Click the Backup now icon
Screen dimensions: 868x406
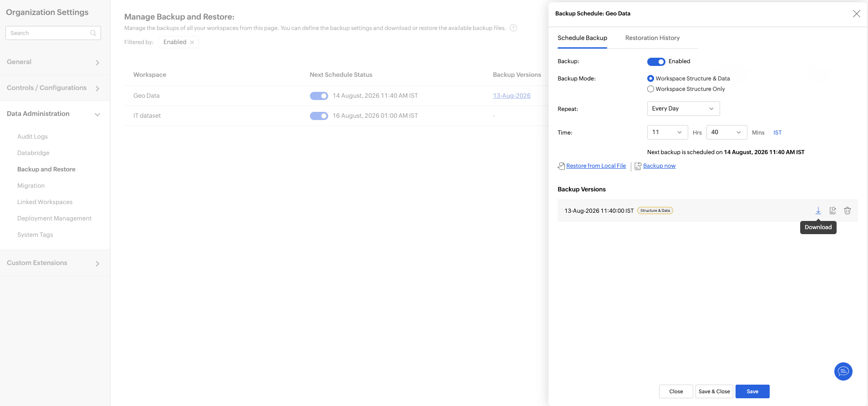[638, 166]
